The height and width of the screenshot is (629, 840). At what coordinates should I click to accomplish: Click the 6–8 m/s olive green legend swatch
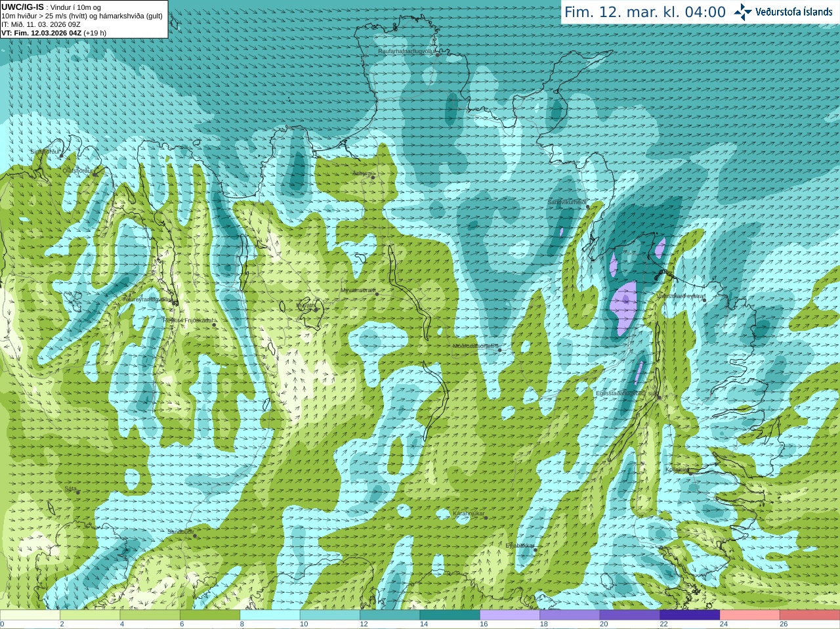pyautogui.click(x=210, y=615)
